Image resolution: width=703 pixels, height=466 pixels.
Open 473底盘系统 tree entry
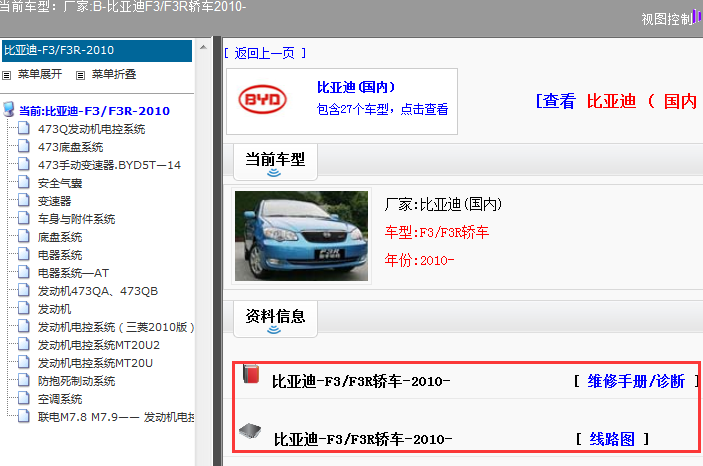point(70,147)
